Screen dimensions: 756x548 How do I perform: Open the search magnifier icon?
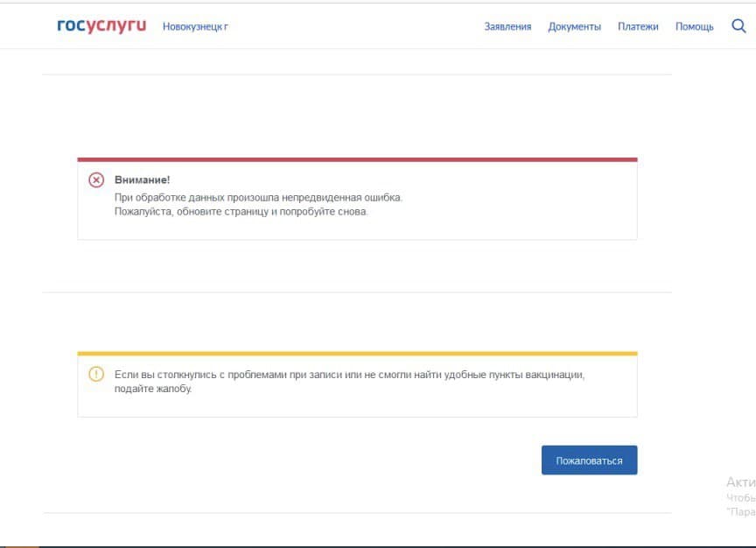pyautogui.click(x=738, y=26)
